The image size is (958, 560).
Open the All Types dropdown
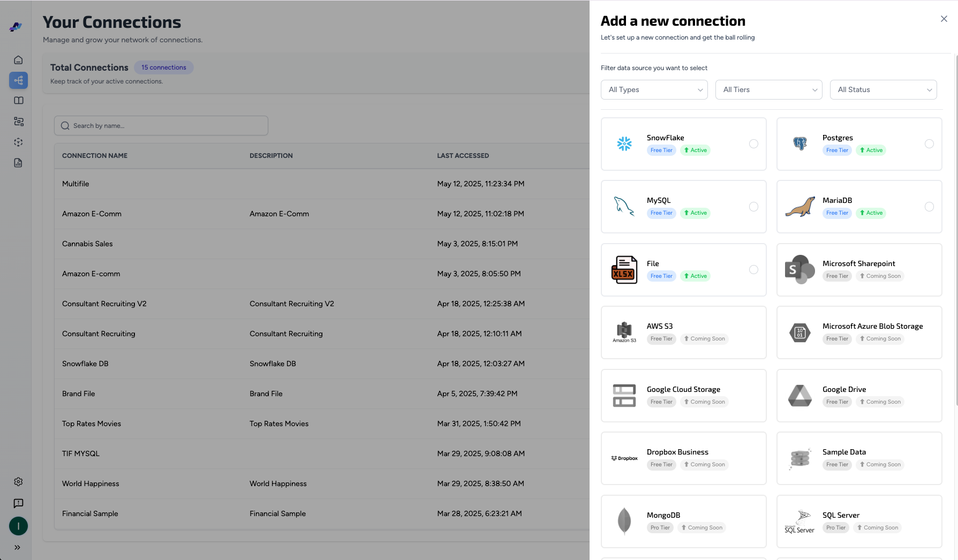pos(654,89)
